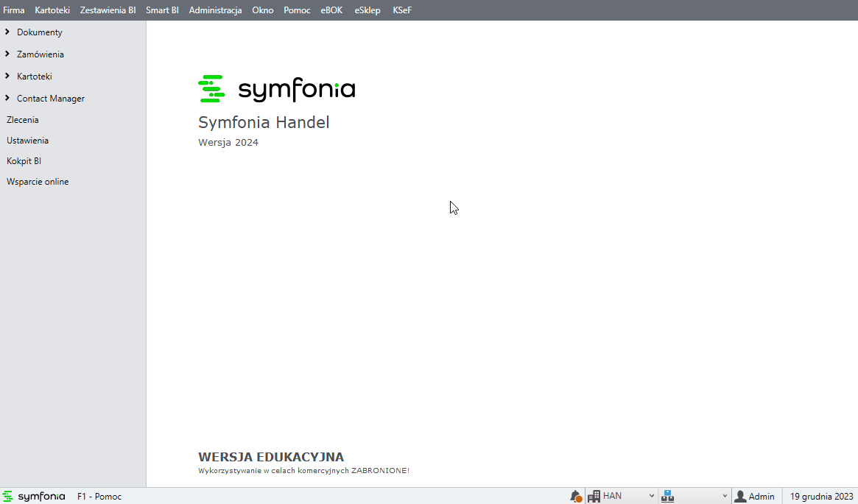Open the KSeF menu
The width and height of the screenshot is (858, 504).
[402, 10]
